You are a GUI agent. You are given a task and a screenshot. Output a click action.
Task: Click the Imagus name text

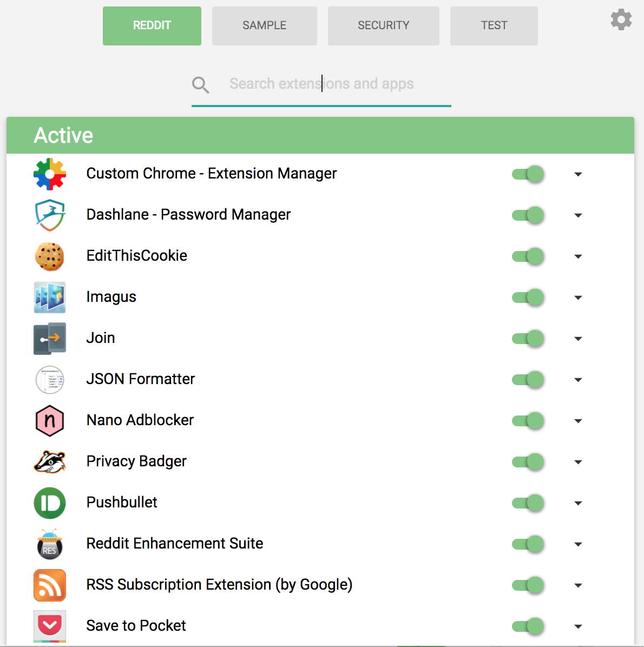(111, 297)
